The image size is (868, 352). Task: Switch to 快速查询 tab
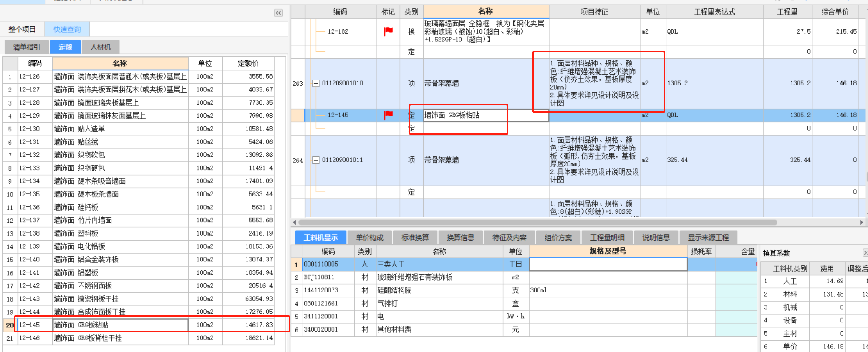pyautogui.click(x=67, y=30)
